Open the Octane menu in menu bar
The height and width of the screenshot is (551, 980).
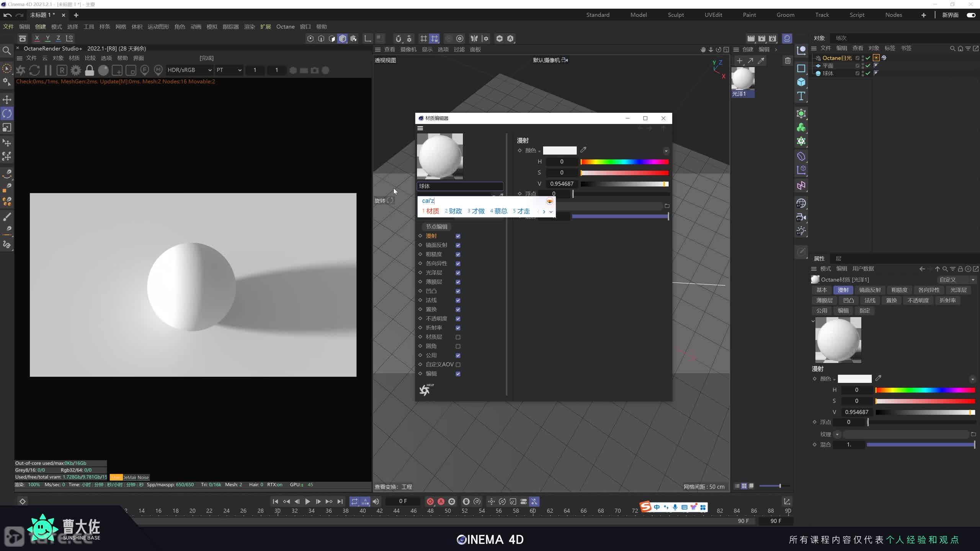point(285,27)
